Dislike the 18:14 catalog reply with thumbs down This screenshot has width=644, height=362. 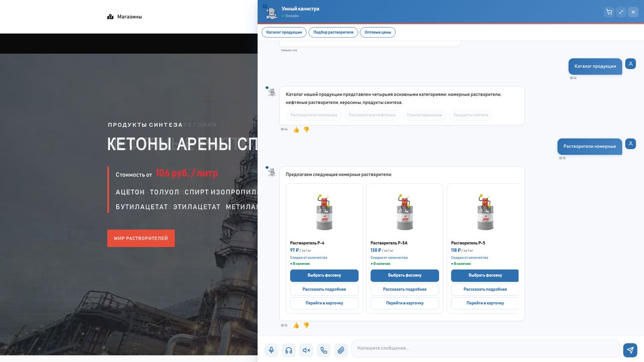coord(306,130)
